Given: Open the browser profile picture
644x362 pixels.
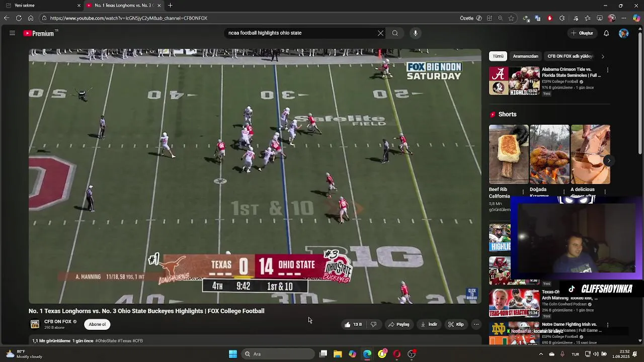Looking at the screenshot, I should tap(612, 18).
